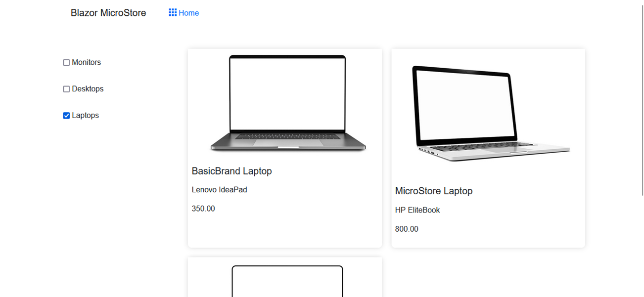Open the BasicBrand Laptop product image
This screenshot has height=297, width=644.
point(288,103)
